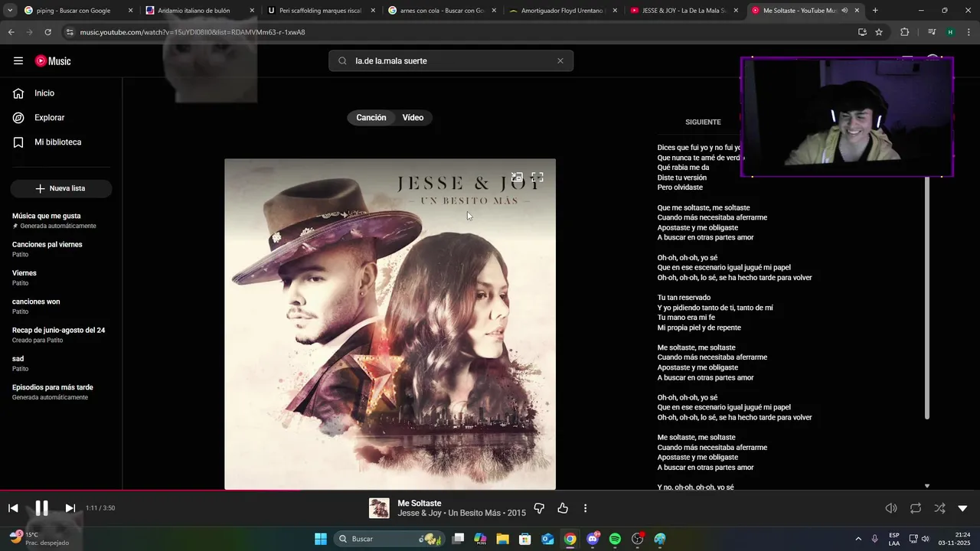The image size is (980, 551).
Task: Open Chrome media controls icon
Action: 932,32
